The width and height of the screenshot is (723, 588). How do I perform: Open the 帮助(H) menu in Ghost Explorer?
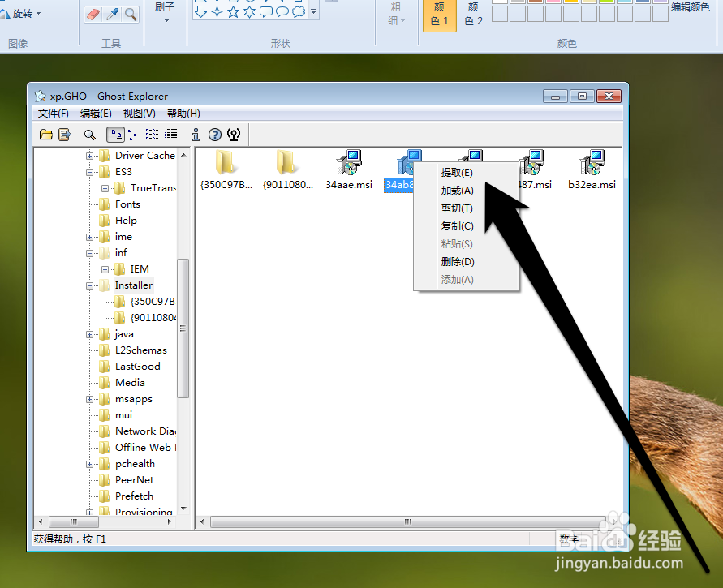pyautogui.click(x=183, y=114)
